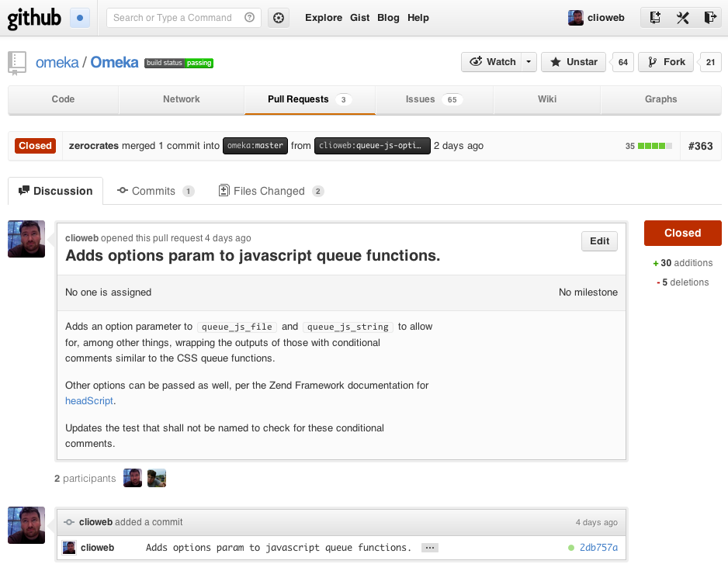
Task: Click pull request number #363
Action: point(700,146)
